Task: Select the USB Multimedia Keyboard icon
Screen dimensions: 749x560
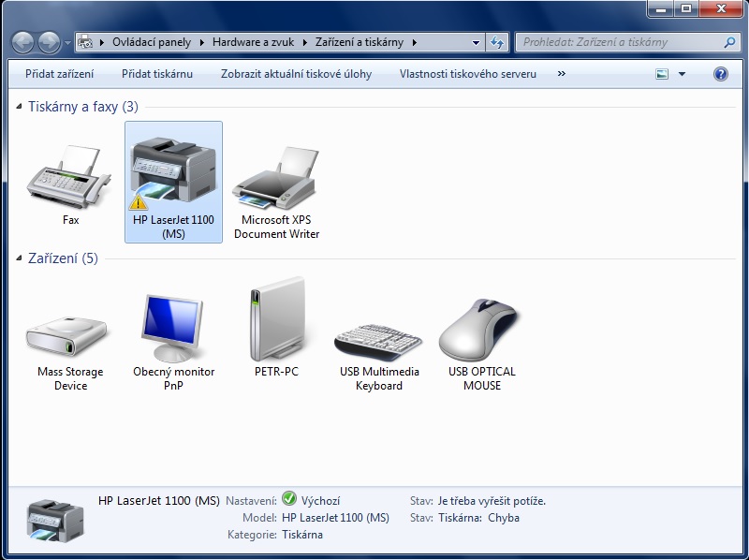Action: (x=379, y=342)
